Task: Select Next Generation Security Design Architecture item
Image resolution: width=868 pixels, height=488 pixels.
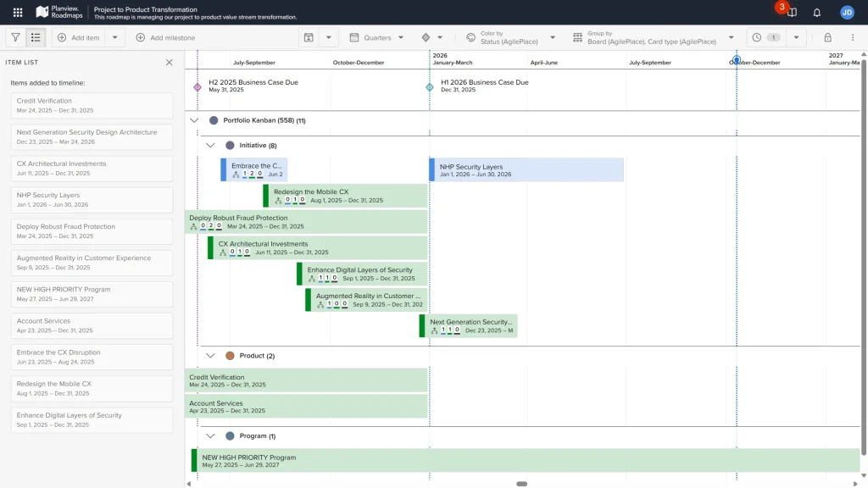Action: 92,136
